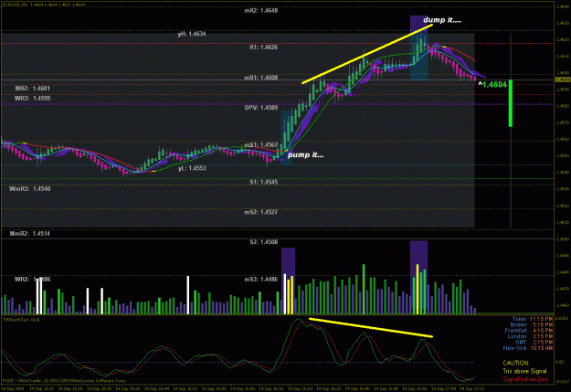Screen dimensions: 571x392
Task: Click the 14 Sep 2009 date on time axis
Action: 13,388
